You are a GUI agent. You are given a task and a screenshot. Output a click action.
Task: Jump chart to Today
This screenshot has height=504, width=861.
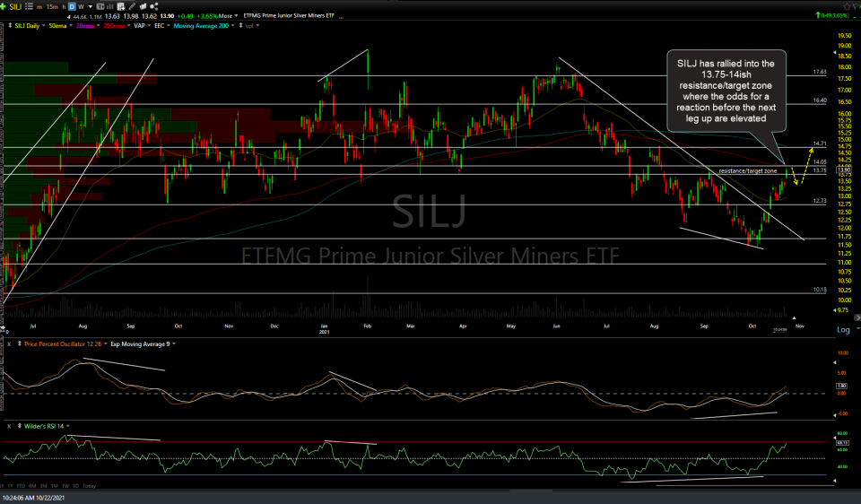(x=89, y=486)
